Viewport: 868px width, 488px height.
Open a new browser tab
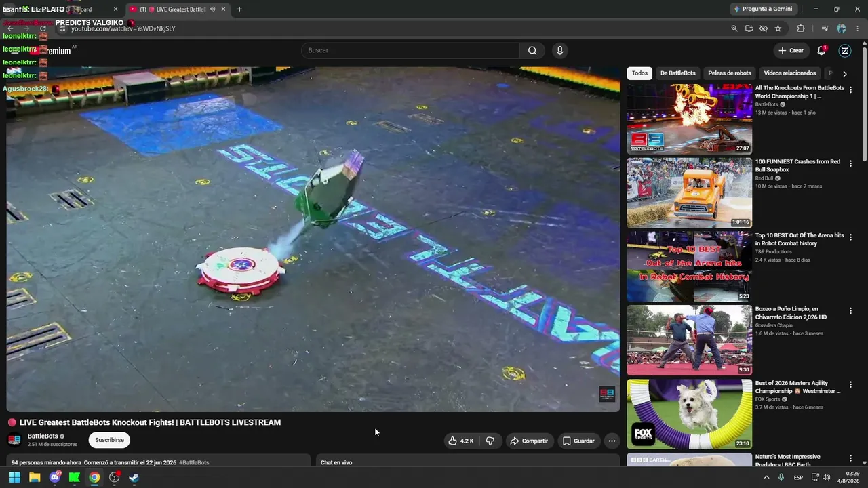tap(239, 9)
